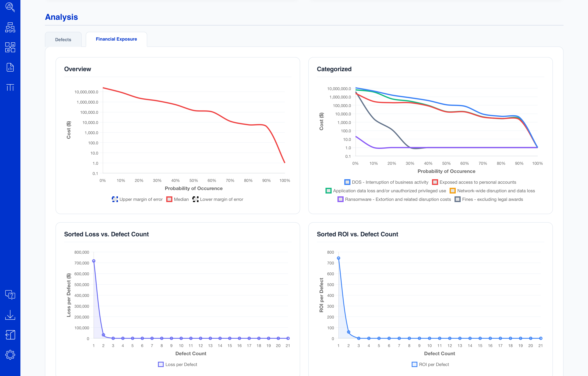Click Loss chart data point at defect 1
This screenshot has height=376, width=588.
click(x=94, y=261)
